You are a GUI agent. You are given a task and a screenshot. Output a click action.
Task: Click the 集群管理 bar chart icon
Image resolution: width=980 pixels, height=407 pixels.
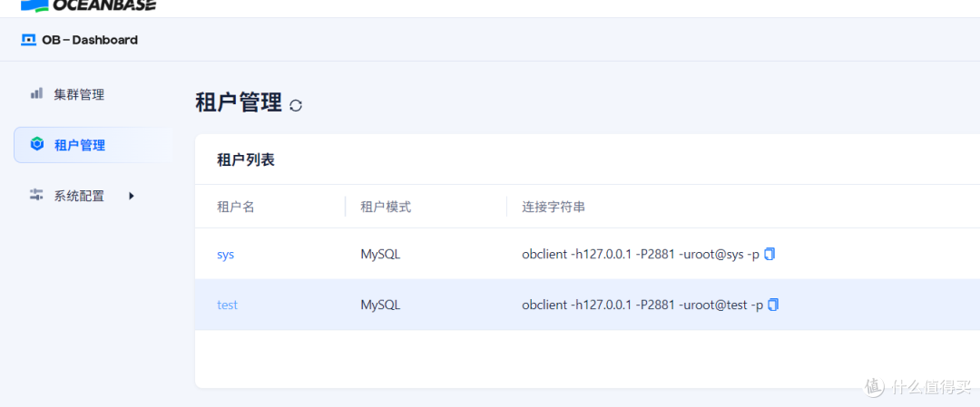point(37,93)
